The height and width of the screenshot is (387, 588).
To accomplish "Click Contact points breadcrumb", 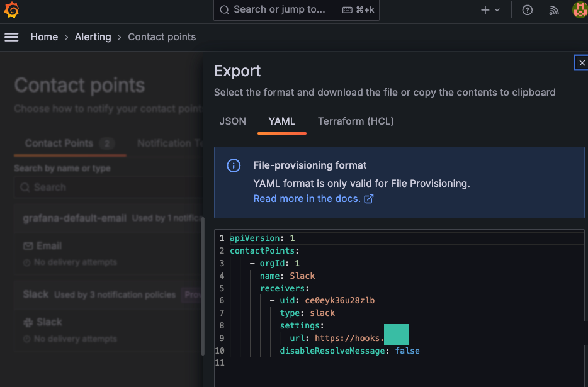I will coord(162,37).
